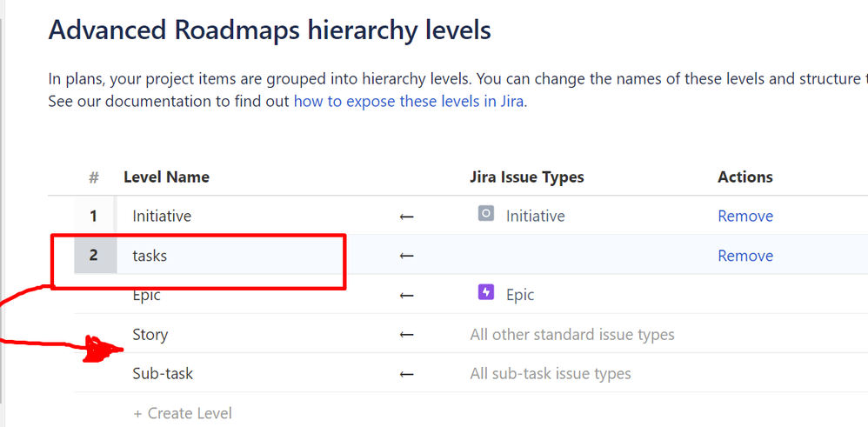Click the arrow in the Epic row
The height and width of the screenshot is (427, 868).
click(x=407, y=295)
